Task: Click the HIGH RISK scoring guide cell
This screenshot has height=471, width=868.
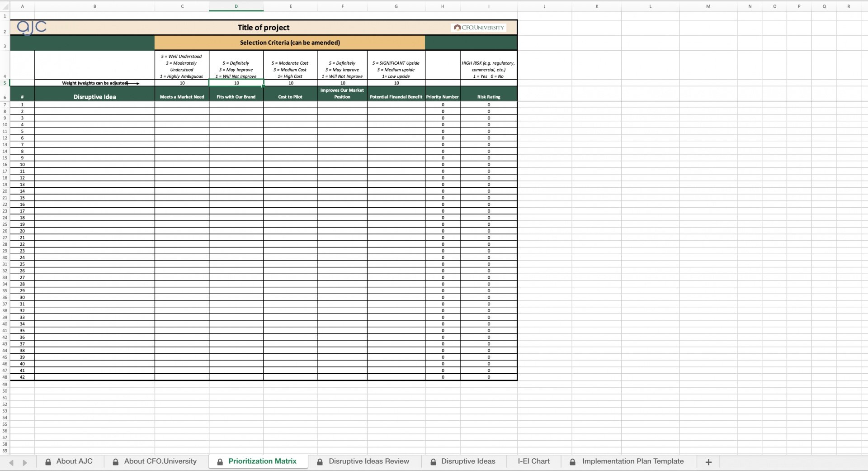Action: pyautogui.click(x=489, y=65)
